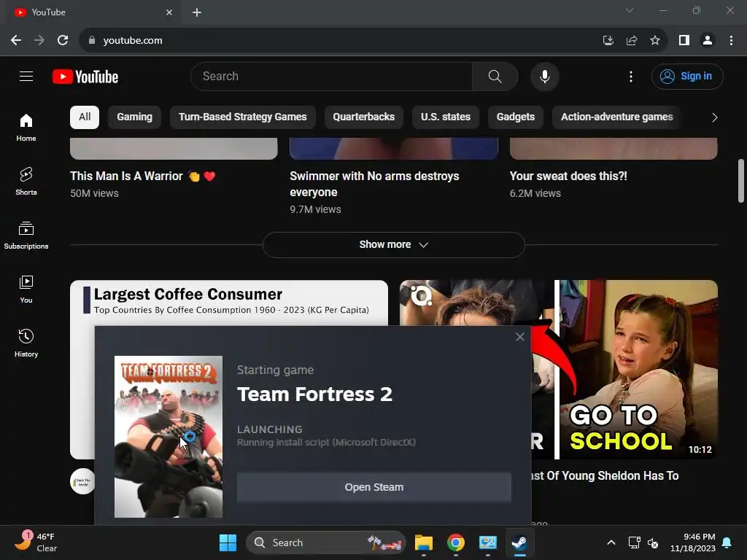Click the YouTube logo
This screenshot has height=560, width=747.
[85, 77]
